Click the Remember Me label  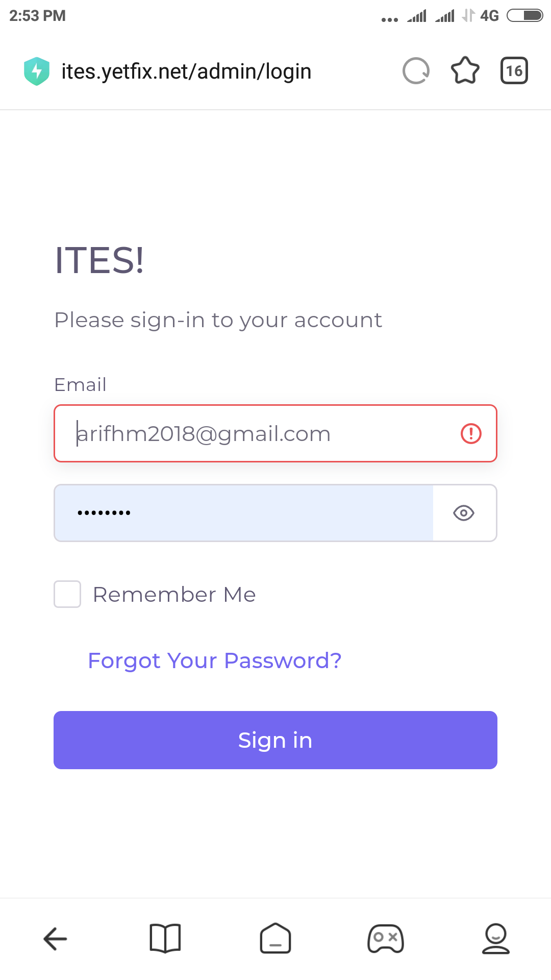click(174, 595)
